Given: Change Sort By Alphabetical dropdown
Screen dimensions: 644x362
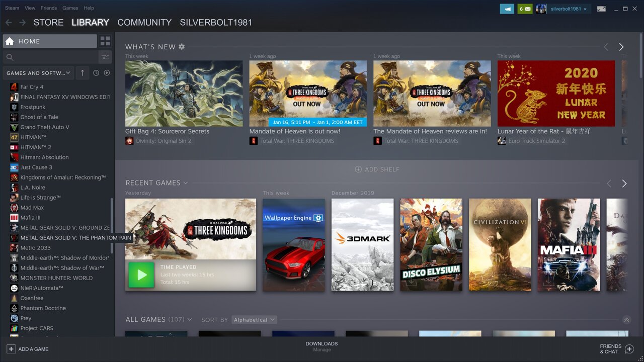Looking at the screenshot, I should [x=254, y=320].
